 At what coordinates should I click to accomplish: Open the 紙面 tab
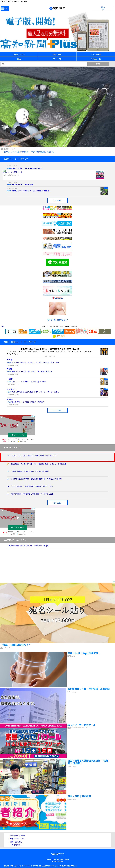(19, 59)
